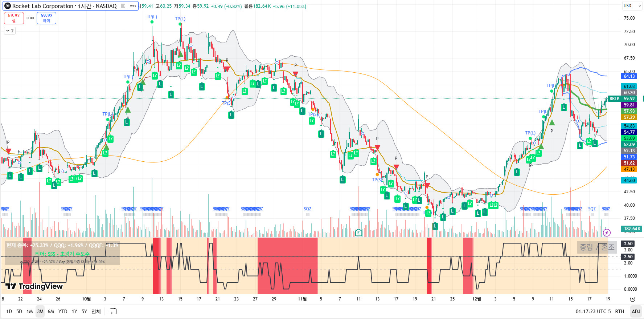Select the YTD time range
Viewport: 644px width, 319px height.
[63, 311]
